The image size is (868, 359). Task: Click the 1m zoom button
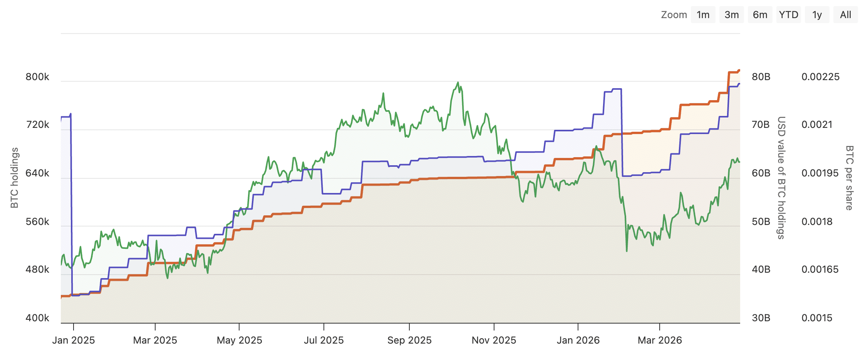[703, 15]
